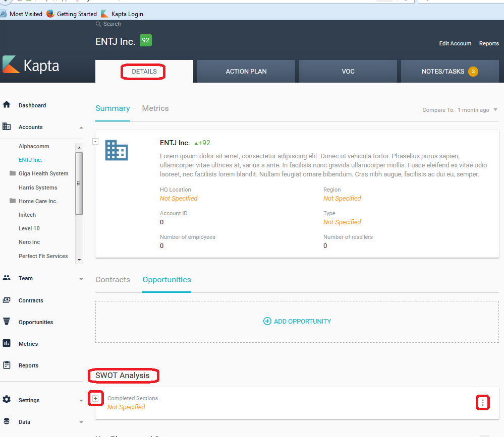Click the Firefox icon in bookmarks bar

tap(50, 14)
